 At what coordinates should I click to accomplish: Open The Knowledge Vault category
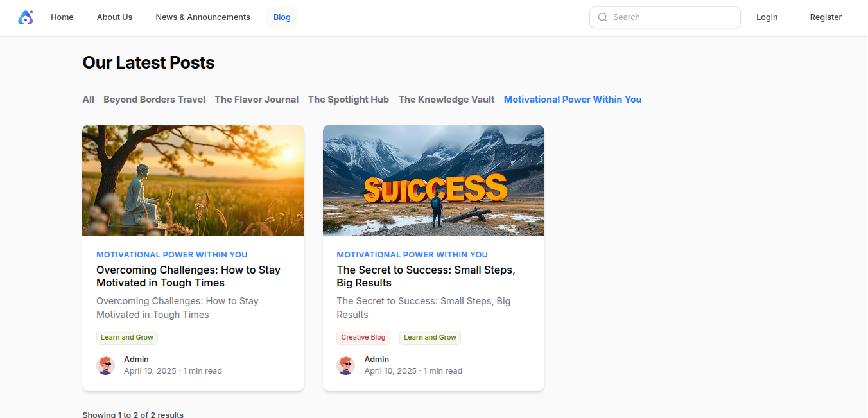click(x=446, y=100)
